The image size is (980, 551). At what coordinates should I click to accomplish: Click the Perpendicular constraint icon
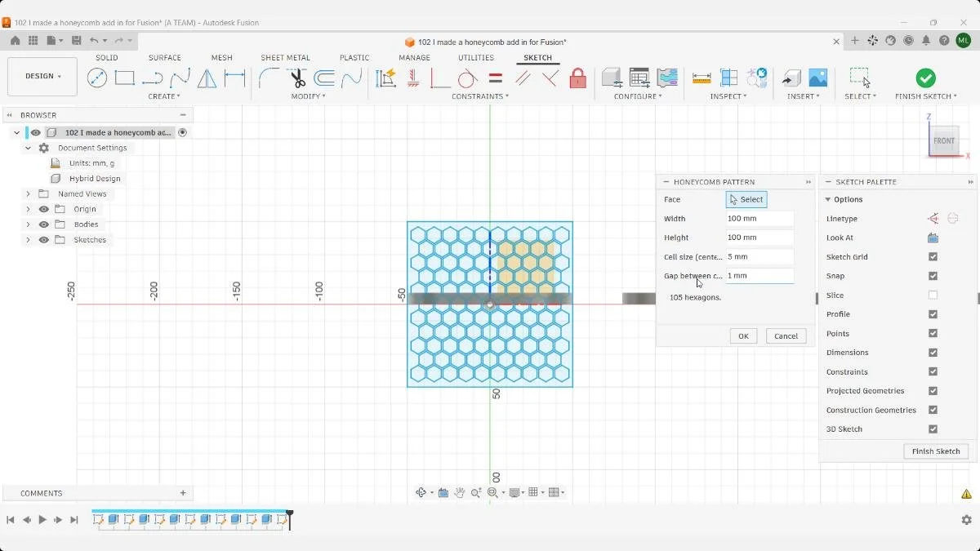pyautogui.click(x=550, y=78)
